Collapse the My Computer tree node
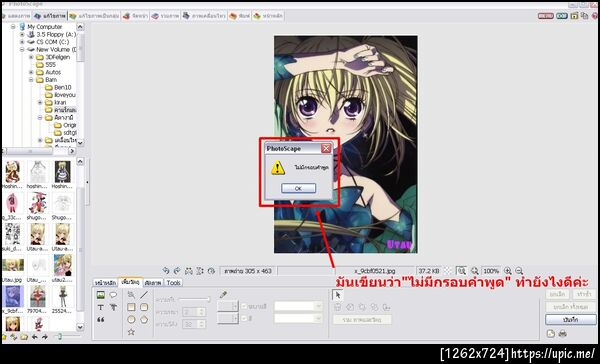600x364 pixels. tap(13, 26)
